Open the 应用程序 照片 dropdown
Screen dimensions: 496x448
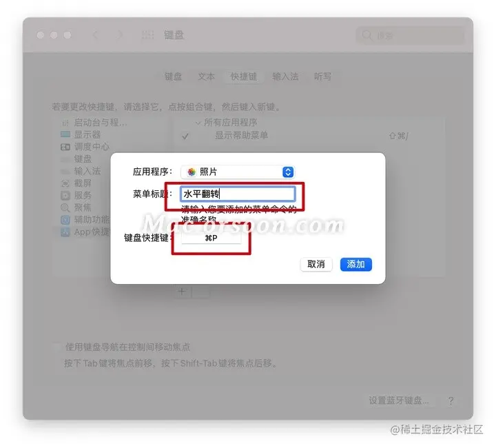click(x=238, y=172)
